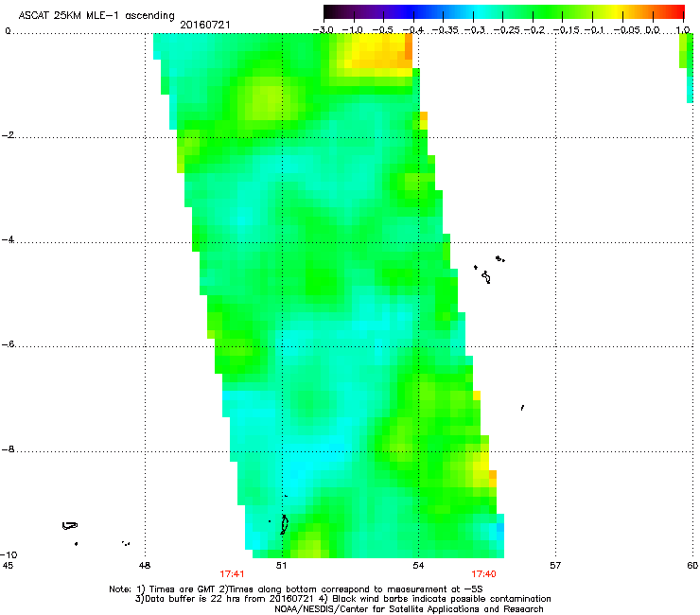The height and width of the screenshot is (615, 700).
Task: Click the red time label 17:40
Action: pyautogui.click(x=483, y=574)
